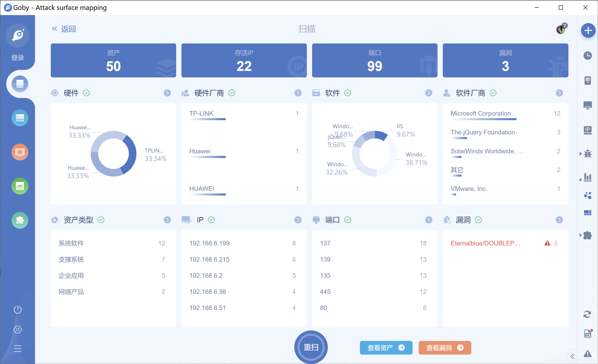The width and height of the screenshot is (598, 364).
Task: Select 网络产品 asset type row
Action: 112,292
